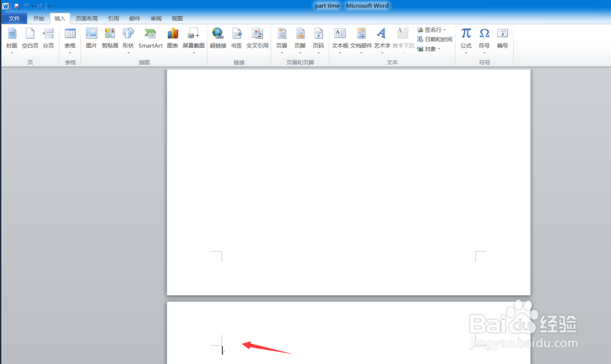Viewport: 611px width, 364px height.
Task: Insert a cross-reference (交叉引用)
Action: point(257,38)
